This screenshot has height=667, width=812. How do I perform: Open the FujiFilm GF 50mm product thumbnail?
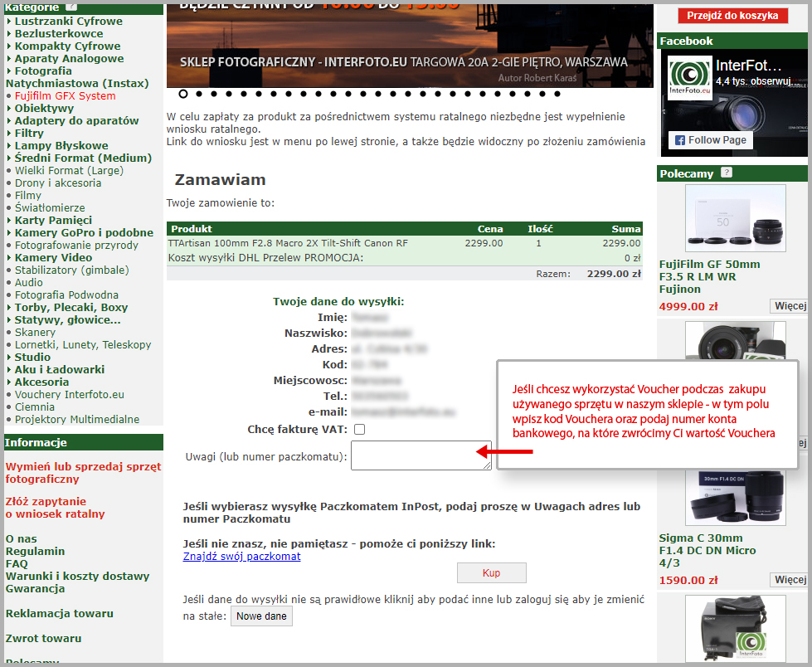point(736,218)
